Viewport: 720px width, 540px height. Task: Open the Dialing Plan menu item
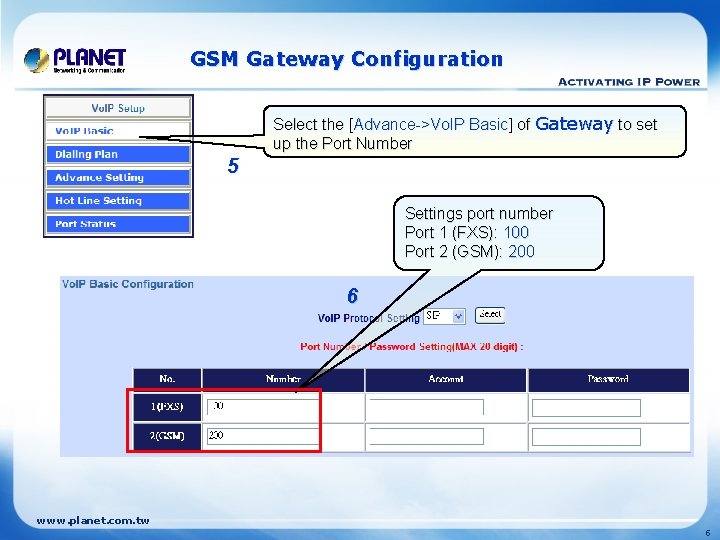pyautogui.click(x=118, y=154)
